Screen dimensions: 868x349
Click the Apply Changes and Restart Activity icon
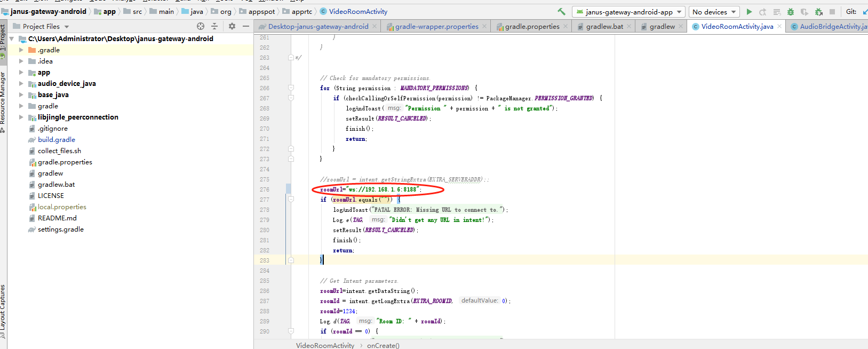763,12
